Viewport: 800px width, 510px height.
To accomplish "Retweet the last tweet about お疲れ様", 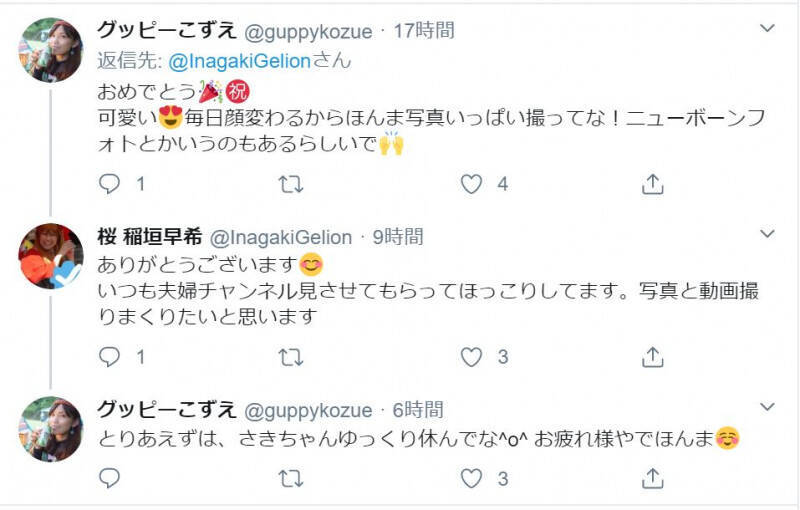I will pos(290,480).
